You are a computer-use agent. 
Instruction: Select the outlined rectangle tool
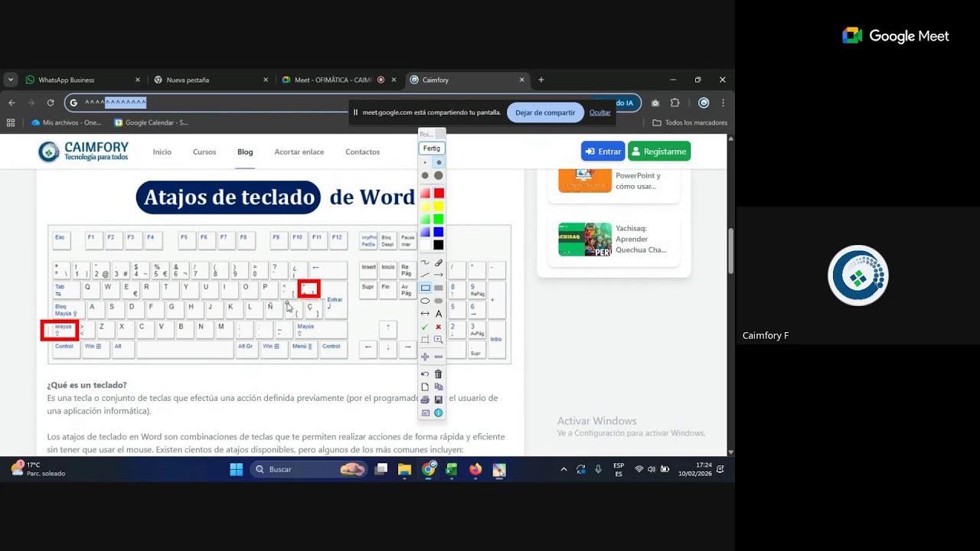425,288
